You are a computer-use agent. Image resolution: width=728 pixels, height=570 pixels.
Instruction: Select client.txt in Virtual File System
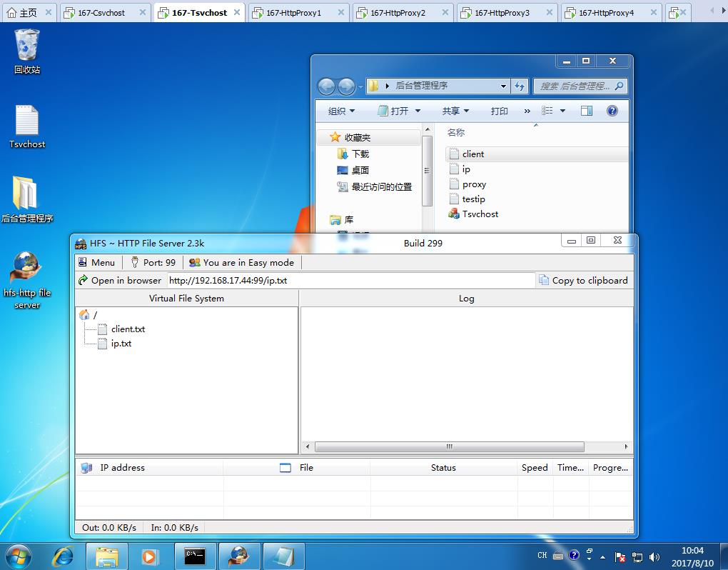(128, 329)
